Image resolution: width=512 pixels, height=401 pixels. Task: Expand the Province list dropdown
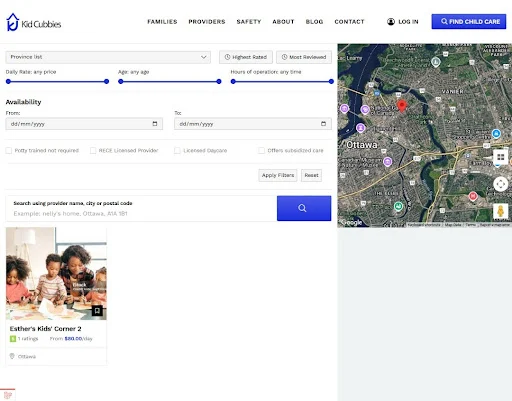pos(108,57)
